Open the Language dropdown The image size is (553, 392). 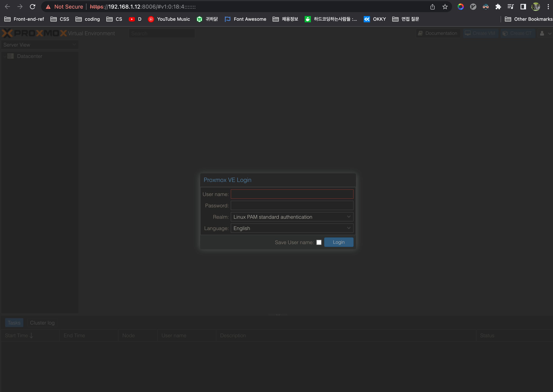(x=292, y=228)
